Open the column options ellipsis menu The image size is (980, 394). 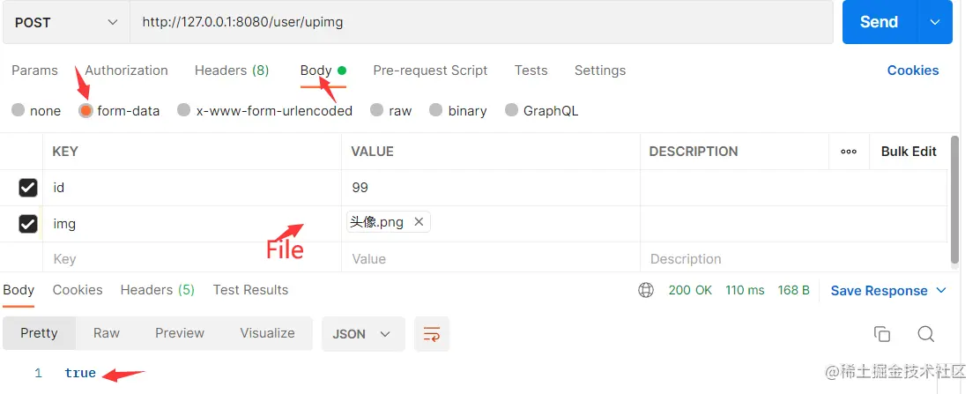click(849, 152)
